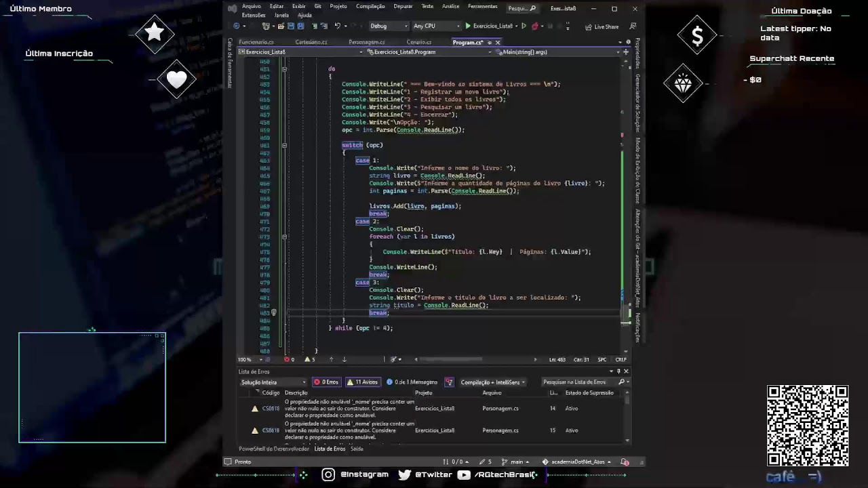Toggle the 0 de 3 Mensagens filter
The height and width of the screenshot is (488, 868).
coord(412,382)
